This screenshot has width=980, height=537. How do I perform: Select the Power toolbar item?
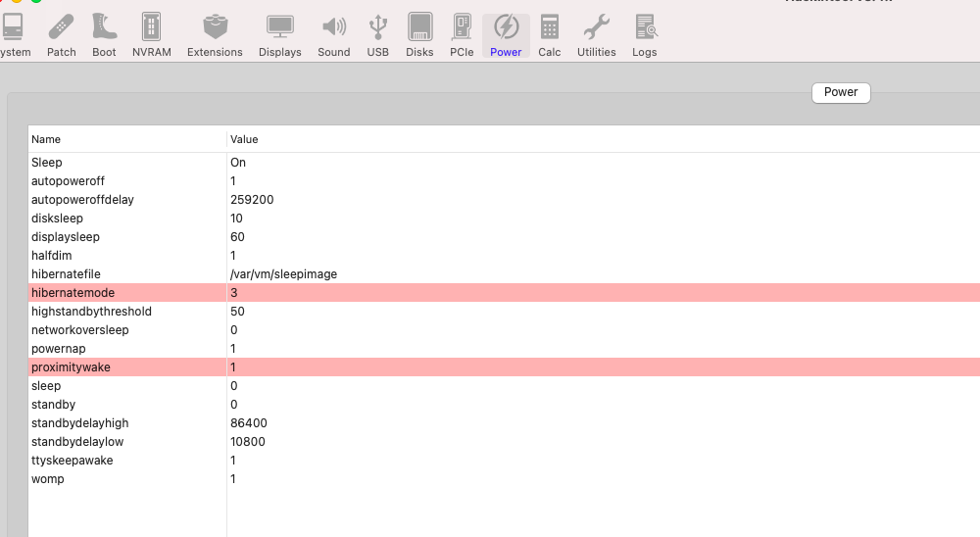(x=506, y=34)
